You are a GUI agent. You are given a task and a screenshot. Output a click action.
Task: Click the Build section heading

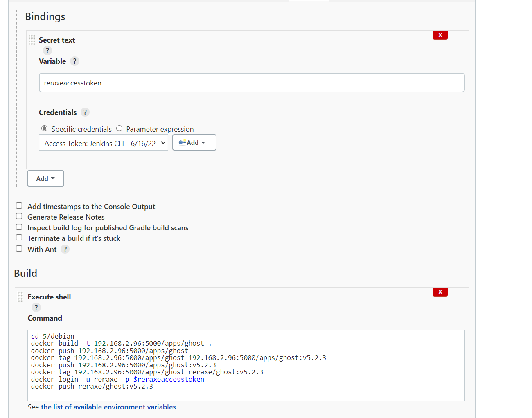(25, 273)
